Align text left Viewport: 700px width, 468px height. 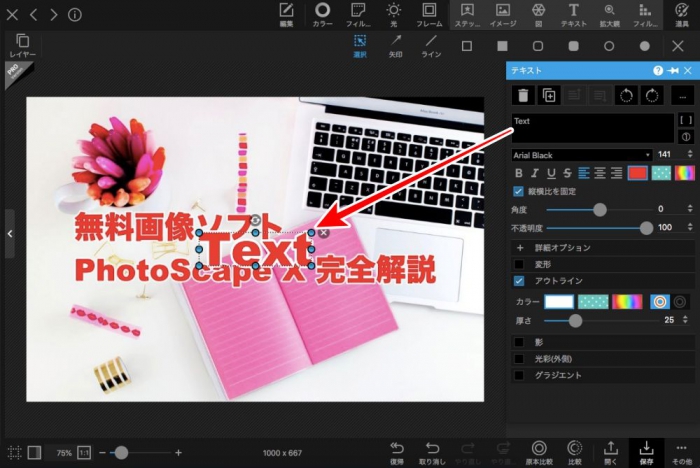tap(584, 173)
